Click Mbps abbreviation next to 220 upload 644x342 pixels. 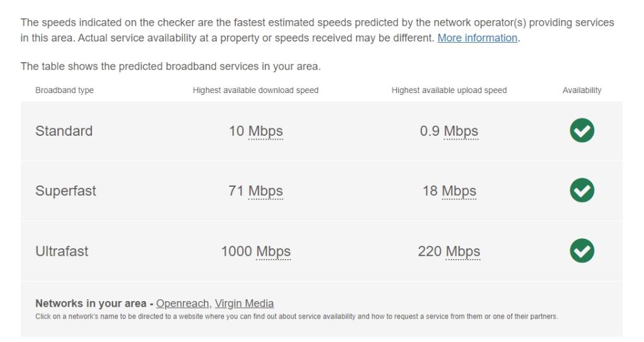pos(463,251)
